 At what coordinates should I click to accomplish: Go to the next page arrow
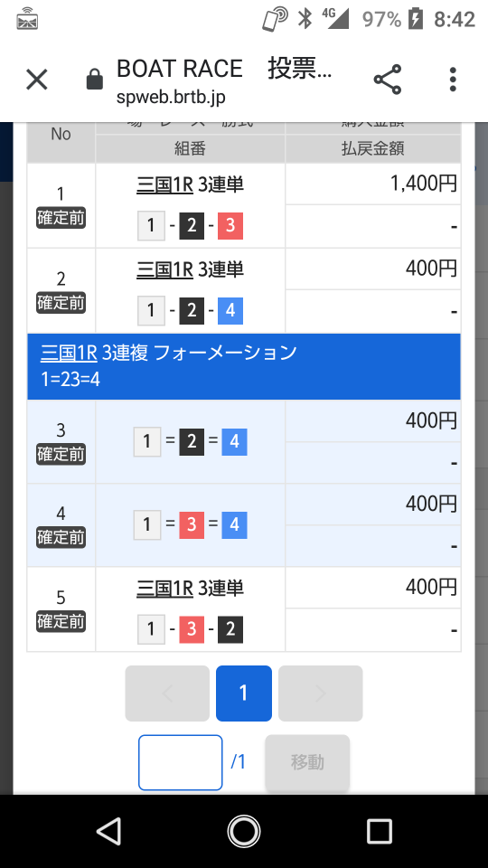pyautogui.click(x=320, y=693)
